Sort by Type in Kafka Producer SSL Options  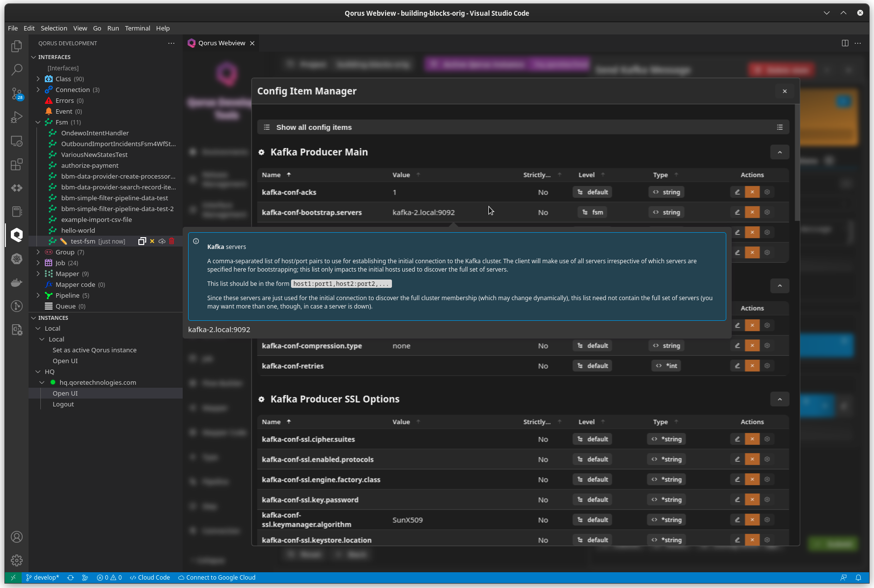(665, 422)
